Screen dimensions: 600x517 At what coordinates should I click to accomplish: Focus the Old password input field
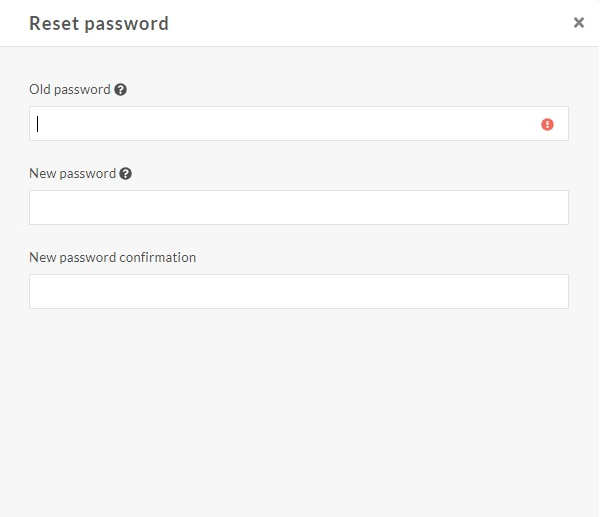pos(299,124)
